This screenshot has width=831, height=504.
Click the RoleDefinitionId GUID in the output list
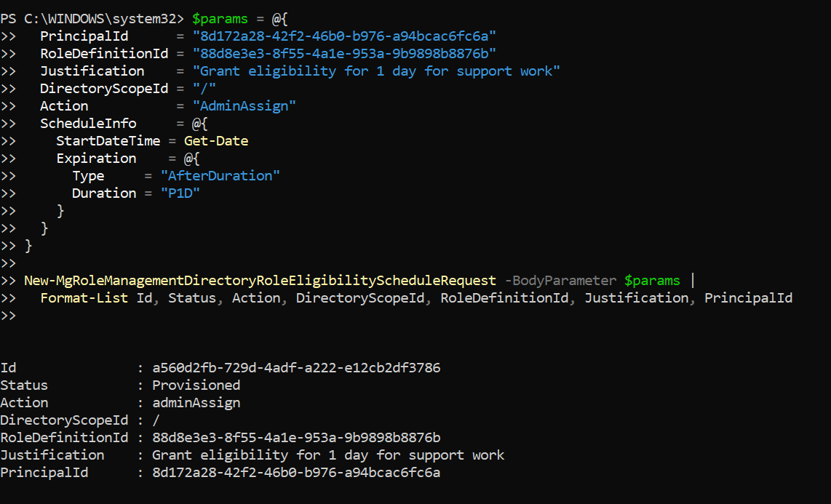point(295,438)
